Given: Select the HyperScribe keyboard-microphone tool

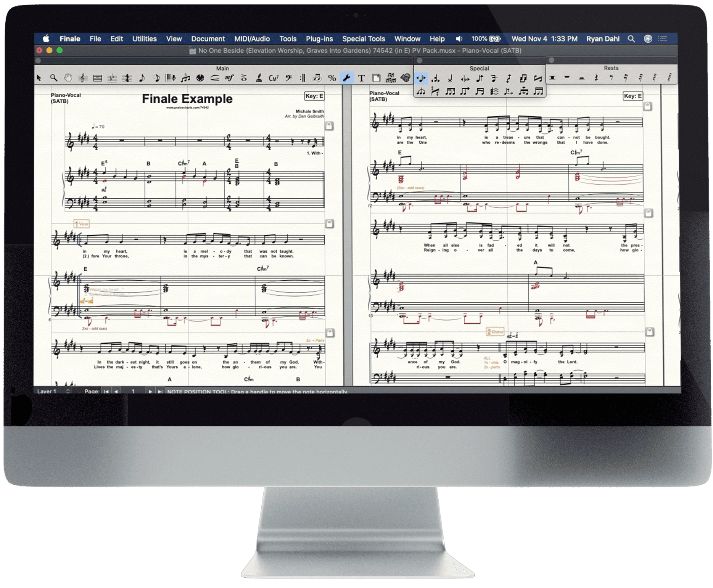Looking at the screenshot, I should click(171, 78).
